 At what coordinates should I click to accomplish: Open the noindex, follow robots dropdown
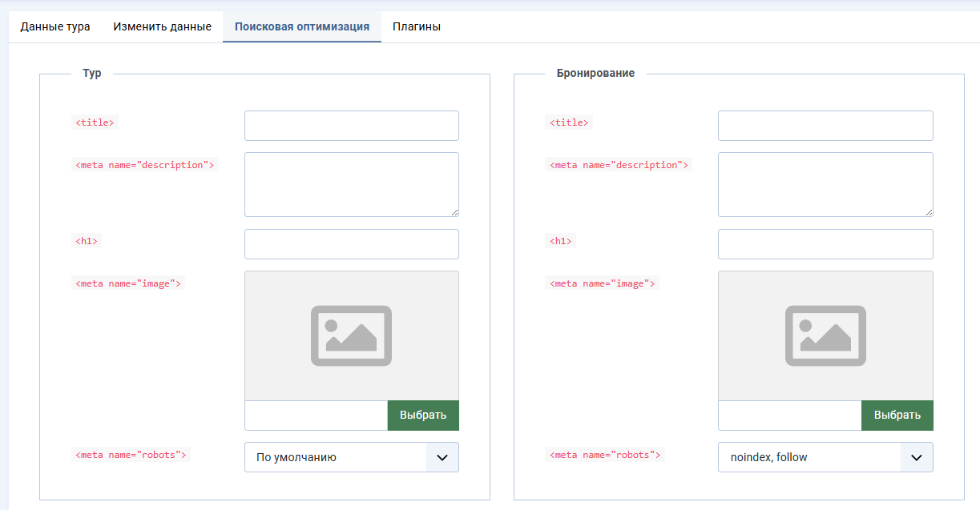[x=825, y=457]
